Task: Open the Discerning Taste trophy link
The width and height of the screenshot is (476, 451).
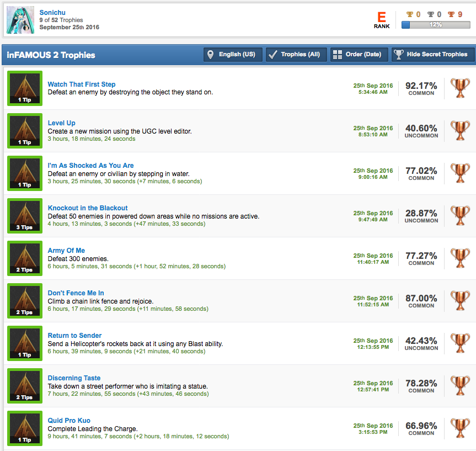Action: coord(74,378)
